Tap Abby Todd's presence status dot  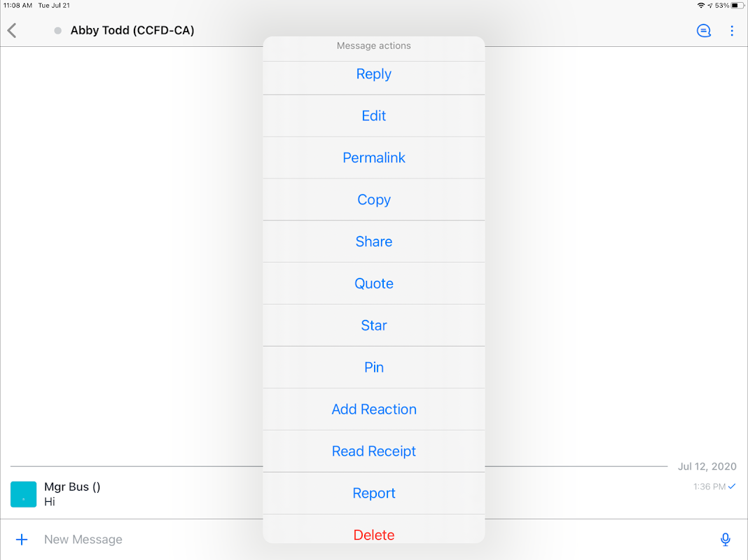[x=58, y=31]
